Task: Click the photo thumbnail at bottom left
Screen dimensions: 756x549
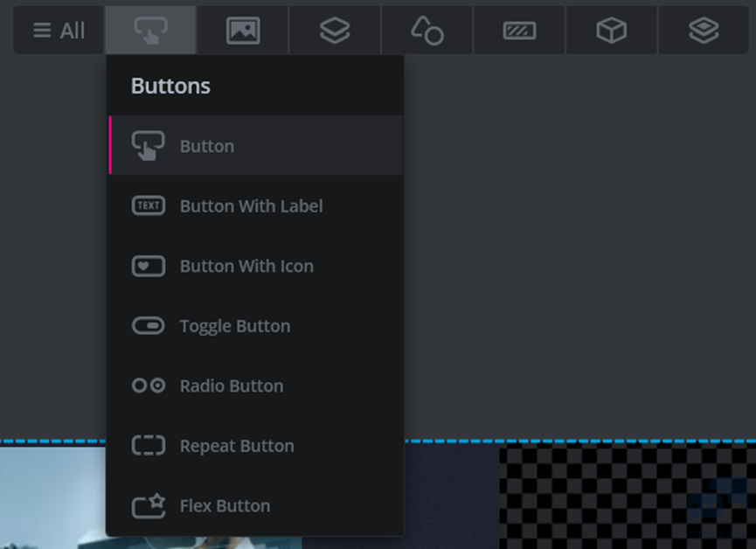Action: click(x=53, y=498)
